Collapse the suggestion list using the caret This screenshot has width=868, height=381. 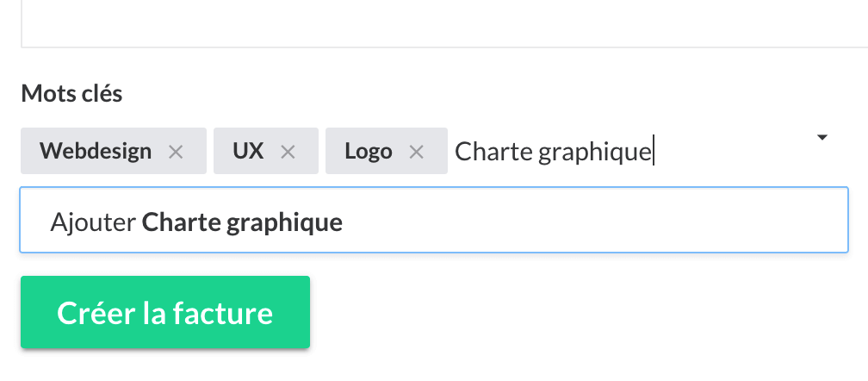822,137
